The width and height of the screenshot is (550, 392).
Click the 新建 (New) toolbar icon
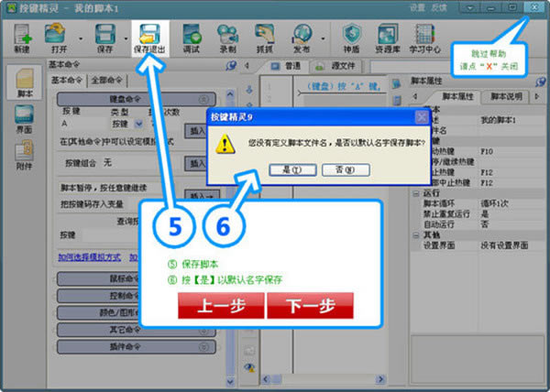[22, 38]
